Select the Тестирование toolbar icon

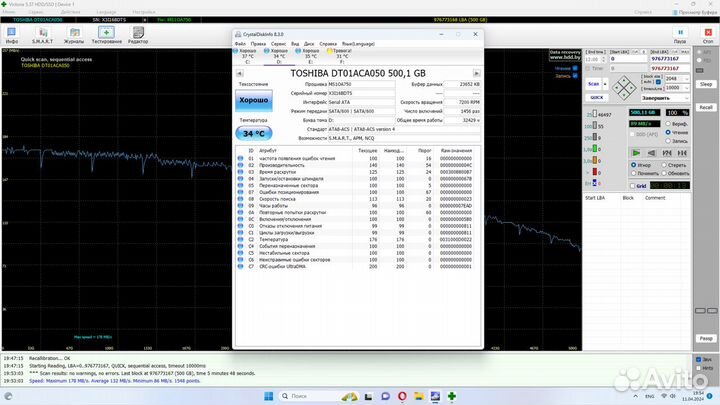coord(106,33)
